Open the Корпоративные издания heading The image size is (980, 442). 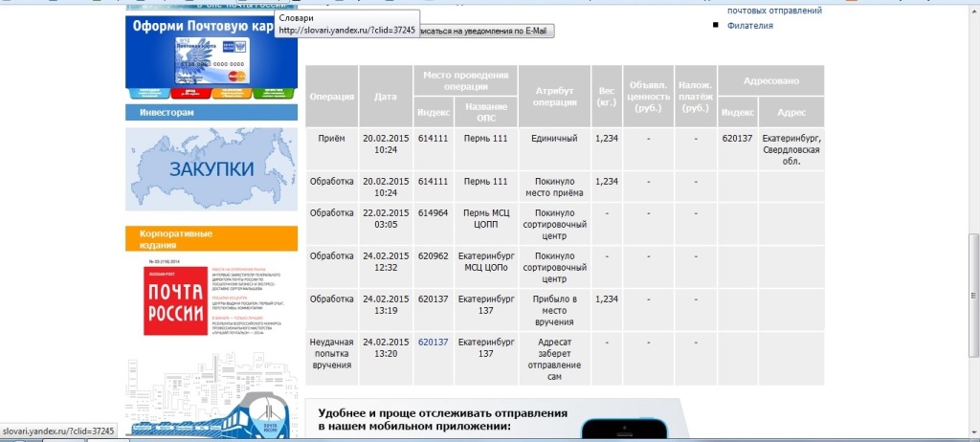212,239
